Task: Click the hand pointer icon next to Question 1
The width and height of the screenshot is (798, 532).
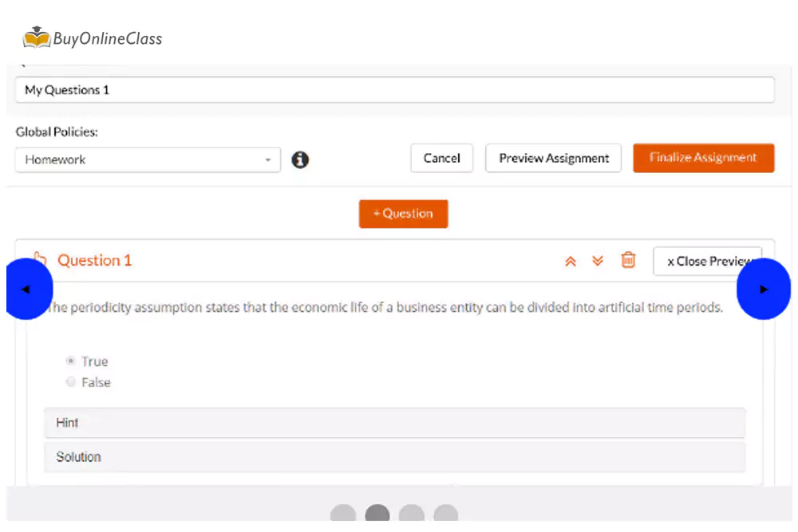Action: pyautogui.click(x=40, y=257)
